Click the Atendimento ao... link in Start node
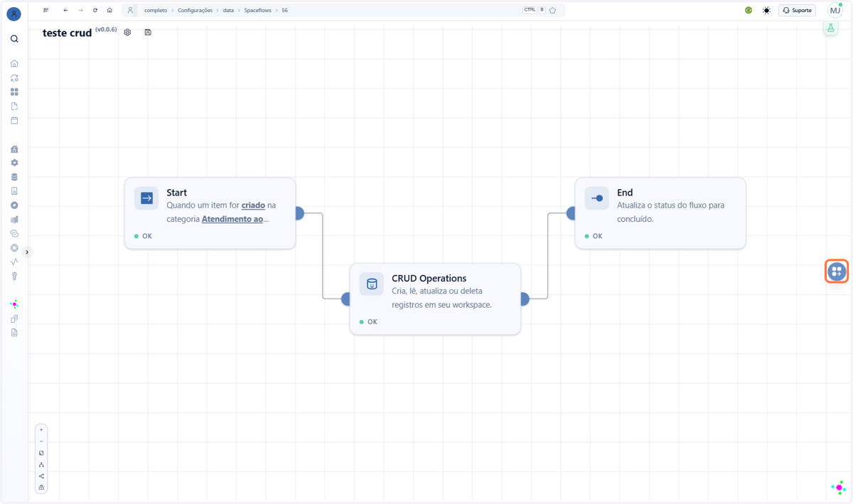The width and height of the screenshot is (853, 504). [x=235, y=219]
